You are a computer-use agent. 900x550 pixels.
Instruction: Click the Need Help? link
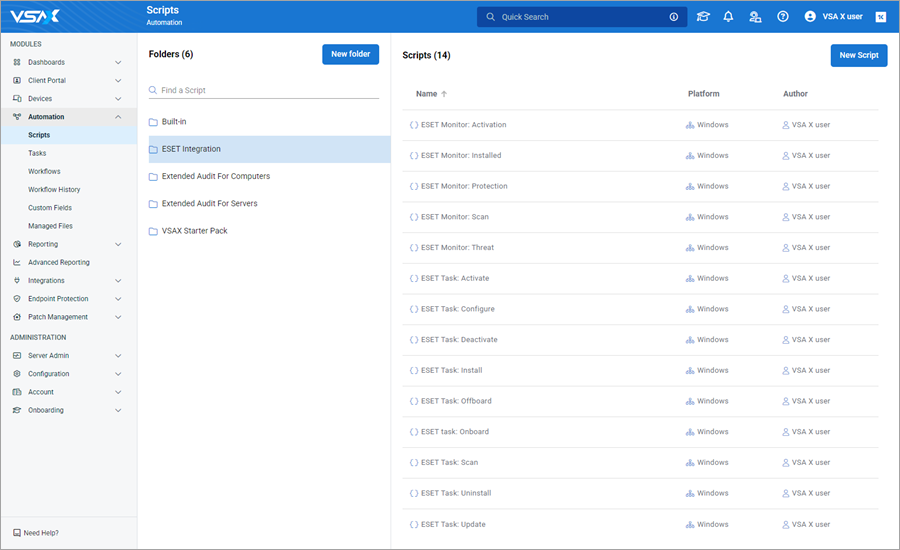pyautogui.click(x=41, y=533)
